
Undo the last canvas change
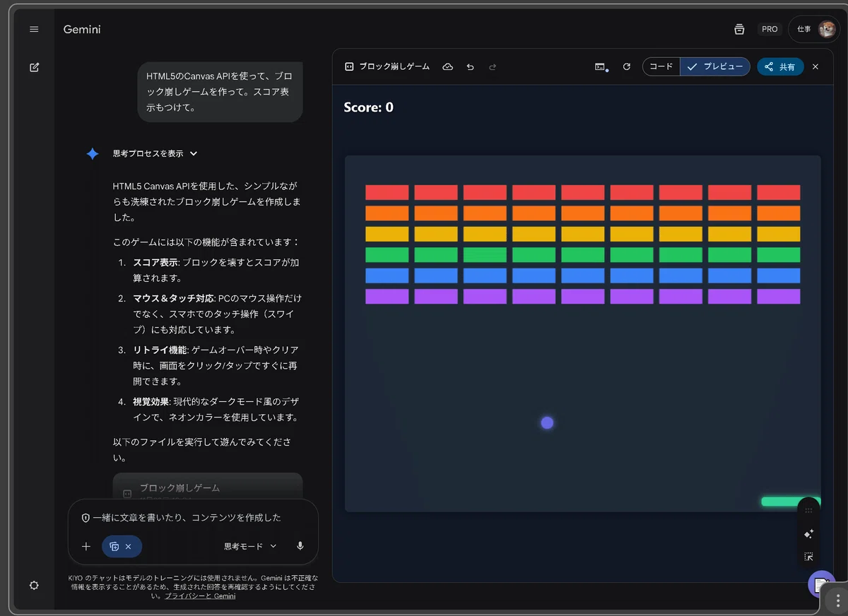(470, 66)
